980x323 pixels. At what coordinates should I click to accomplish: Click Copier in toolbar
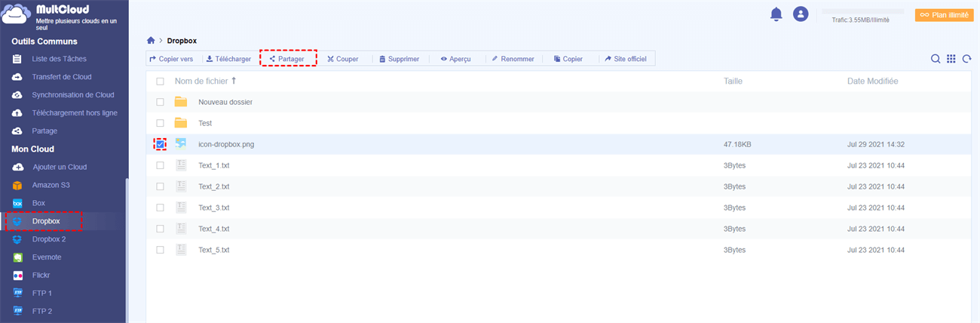click(568, 59)
